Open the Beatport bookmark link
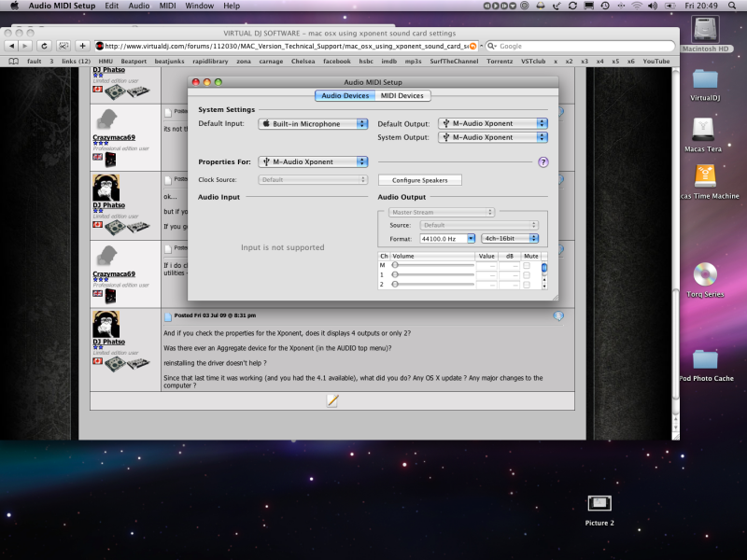 [134, 61]
